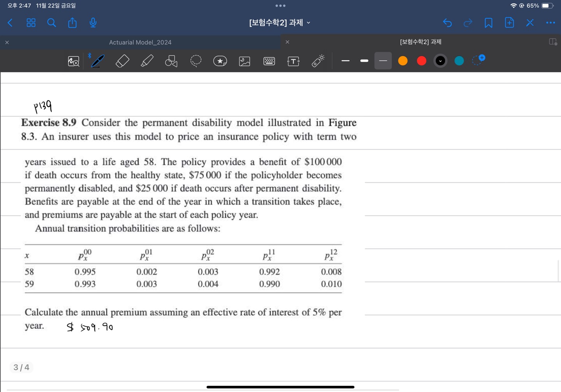Start audio recording with the microphone
The width and height of the screenshot is (561, 392).
(x=93, y=23)
